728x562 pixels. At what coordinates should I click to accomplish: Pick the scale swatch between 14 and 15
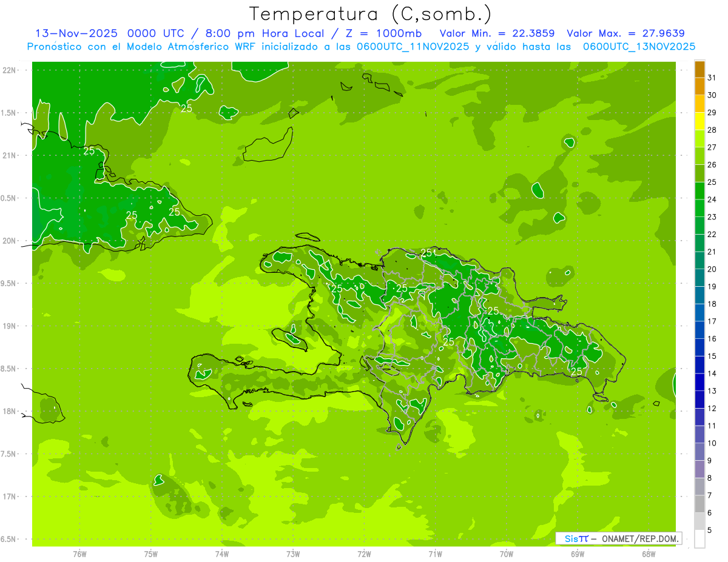pyautogui.click(x=699, y=365)
